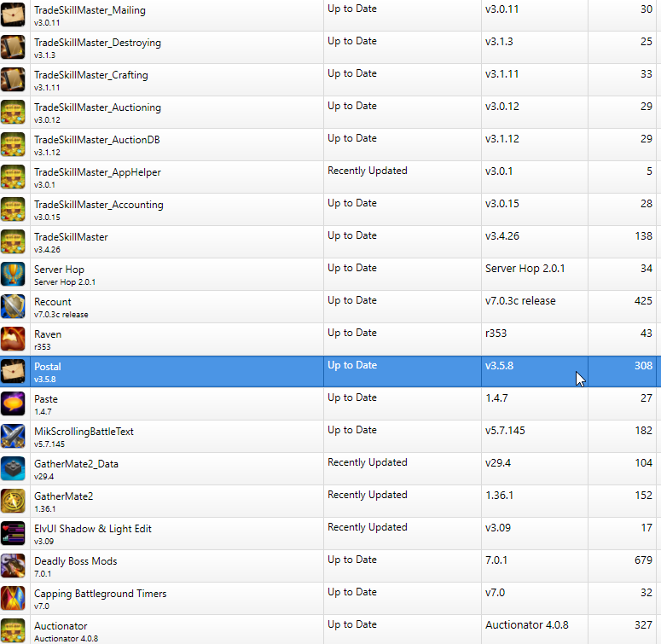Select the Deadly Boss Mods addon name

(x=75, y=561)
